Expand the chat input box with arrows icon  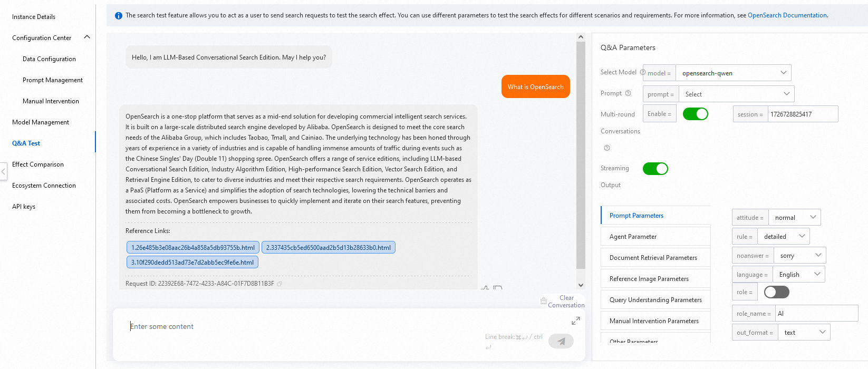(x=576, y=321)
